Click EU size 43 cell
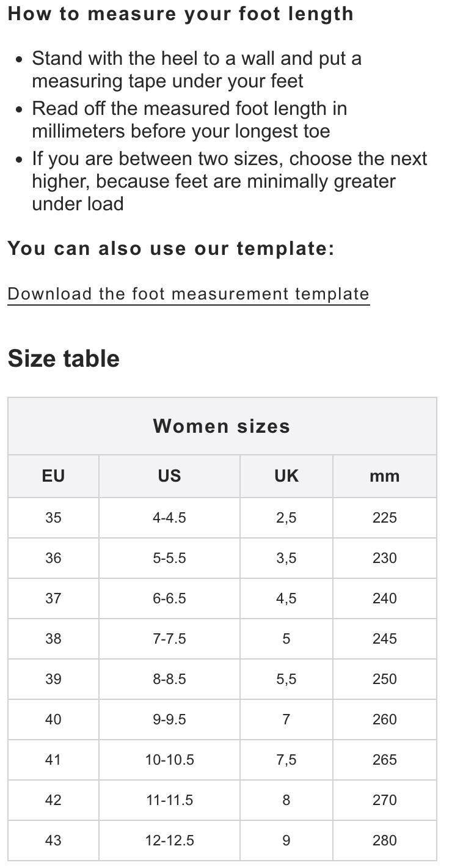The image size is (452, 868). (x=53, y=840)
